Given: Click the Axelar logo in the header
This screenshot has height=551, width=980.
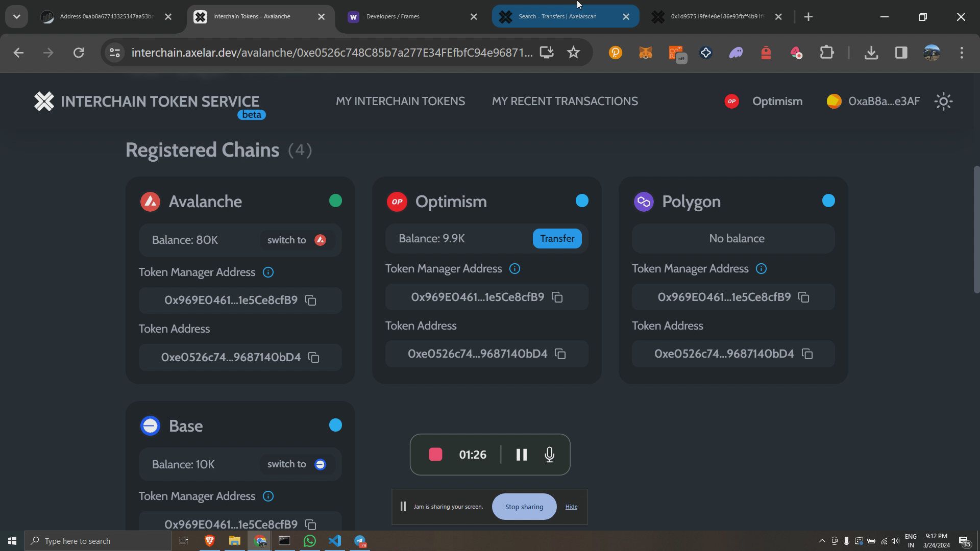Looking at the screenshot, I should [44, 102].
